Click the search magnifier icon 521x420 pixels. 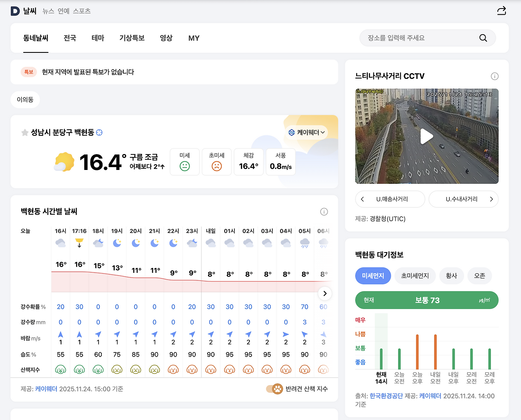click(483, 38)
